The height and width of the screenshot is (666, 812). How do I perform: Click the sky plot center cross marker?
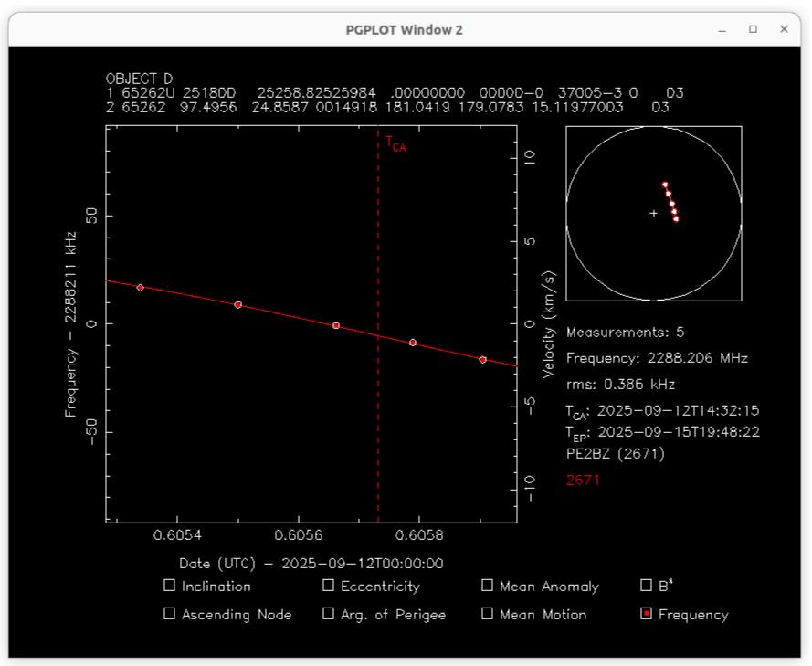click(x=653, y=214)
